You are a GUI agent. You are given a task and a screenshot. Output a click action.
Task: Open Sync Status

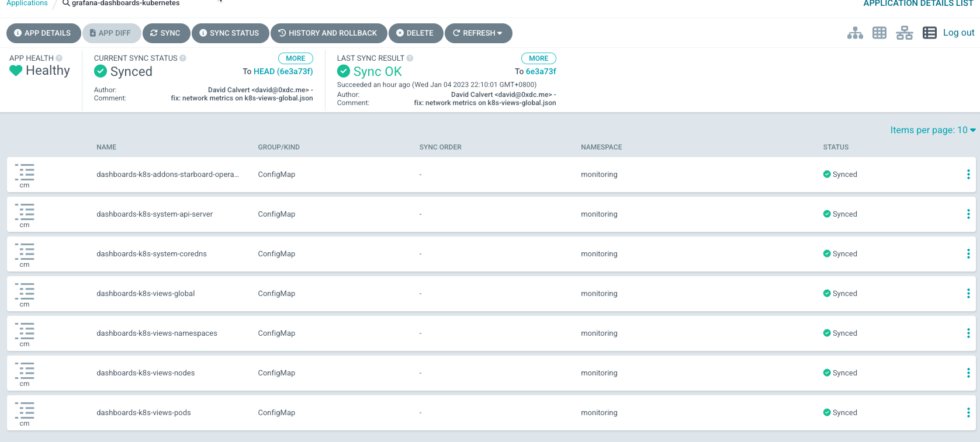coord(230,33)
